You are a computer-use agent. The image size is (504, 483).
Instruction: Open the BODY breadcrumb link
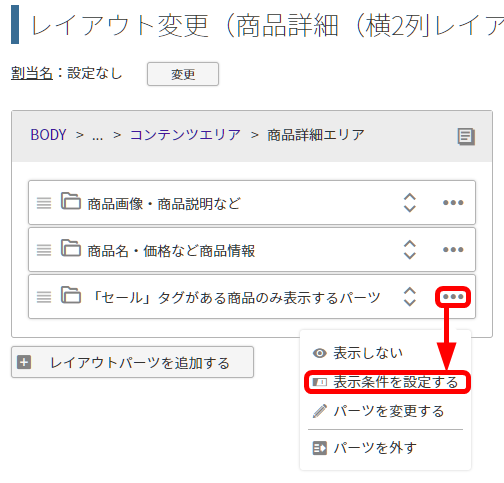48,135
